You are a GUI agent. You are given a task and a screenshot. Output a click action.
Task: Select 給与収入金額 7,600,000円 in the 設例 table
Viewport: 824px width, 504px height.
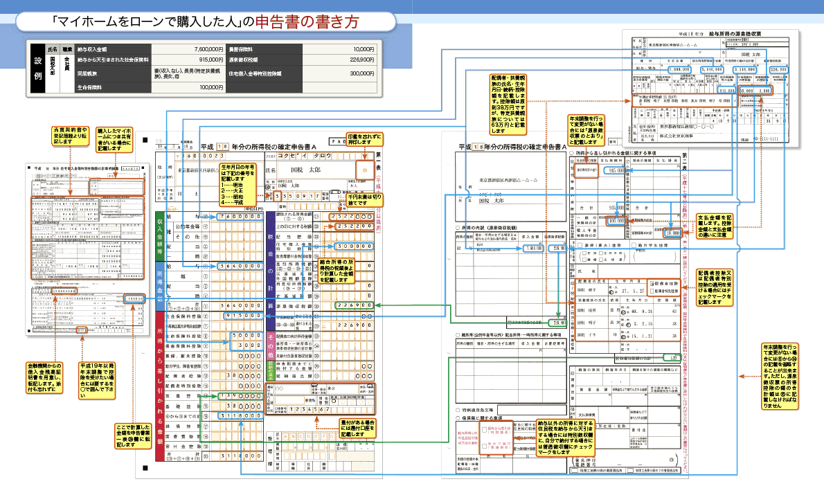151,49
